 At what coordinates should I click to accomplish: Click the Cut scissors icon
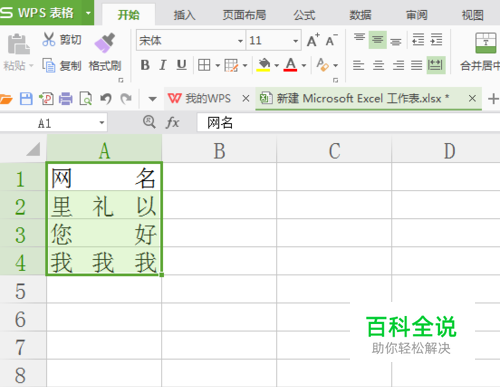click(49, 39)
